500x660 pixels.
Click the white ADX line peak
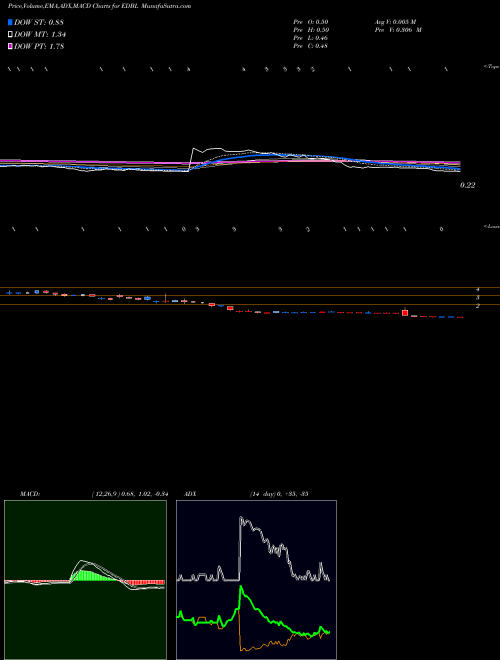[241, 519]
